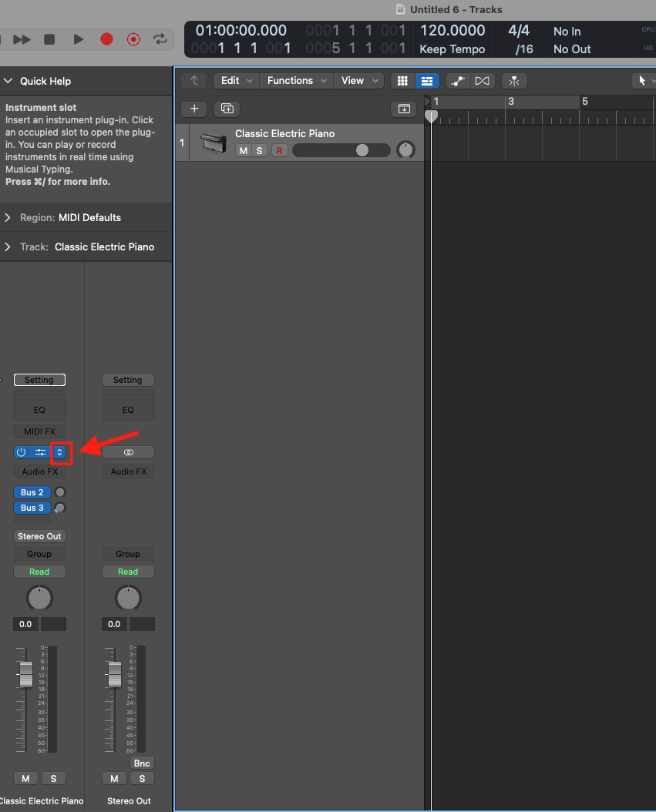The height and width of the screenshot is (812, 656).
Task: Click the cycle/loop icon in the transport
Action: pyautogui.click(x=159, y=39)
